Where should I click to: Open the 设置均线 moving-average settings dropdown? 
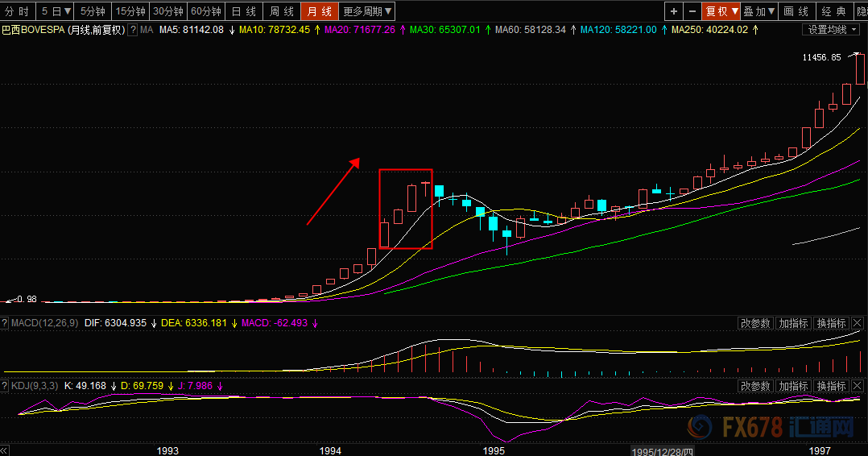[832, 30]
